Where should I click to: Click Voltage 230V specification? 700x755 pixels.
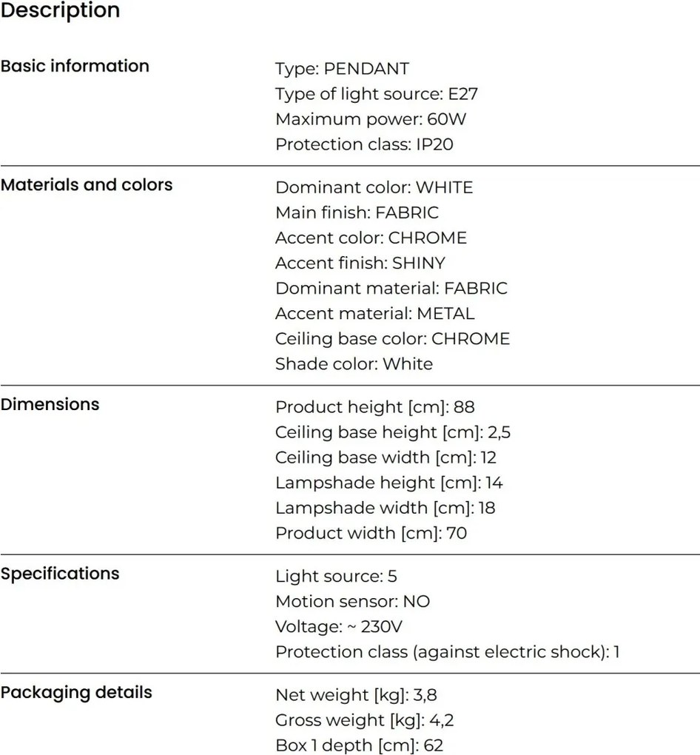(x=338, y=627)
